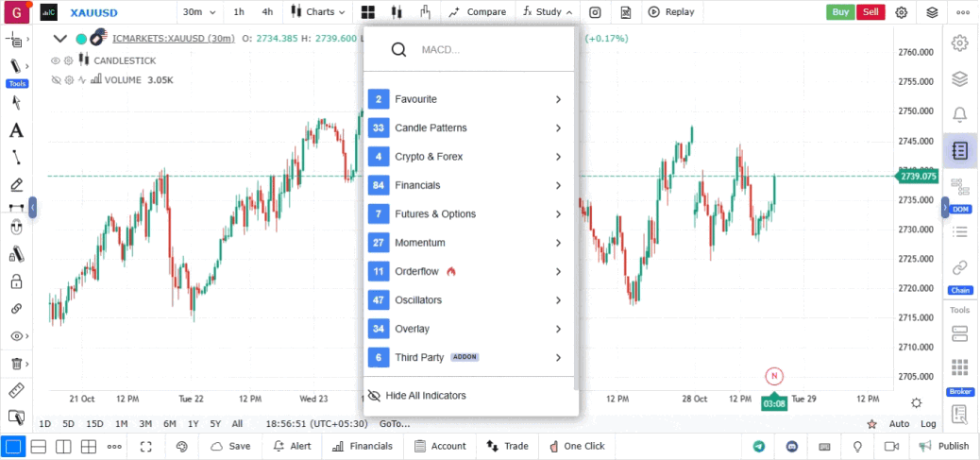
Task: Click the Instagram share icon
Action: pyautogui.click(x=595, y=12)
